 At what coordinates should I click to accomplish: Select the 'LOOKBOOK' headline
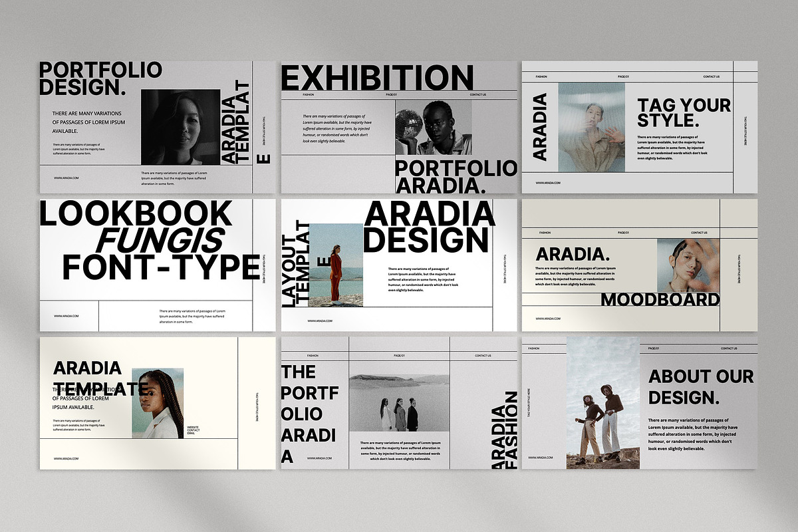136,213
